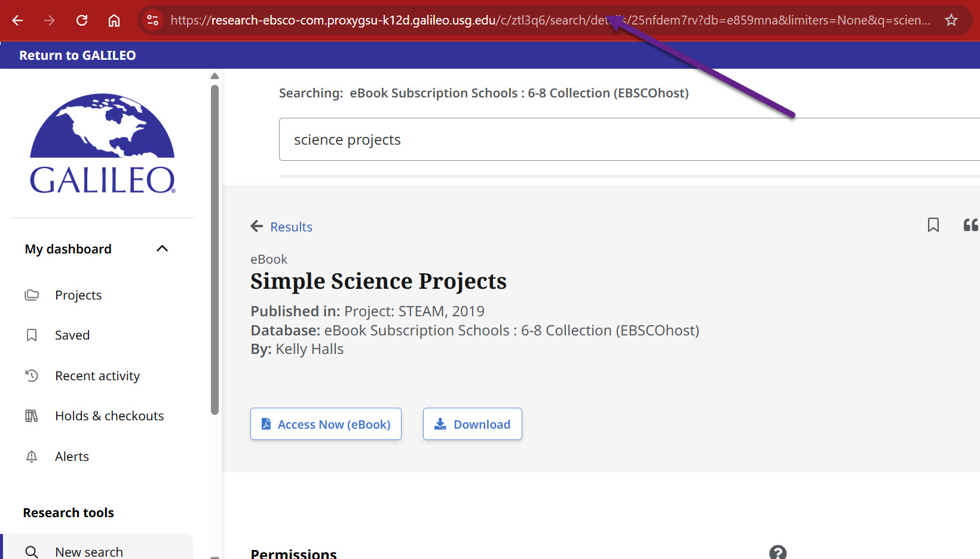Click the Simple Science Projects title
980x559 pixels.
coord(378,281)
